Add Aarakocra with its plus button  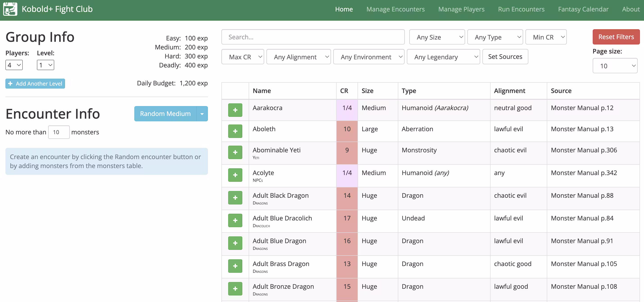pyautogui.click(x=235, y=110)
